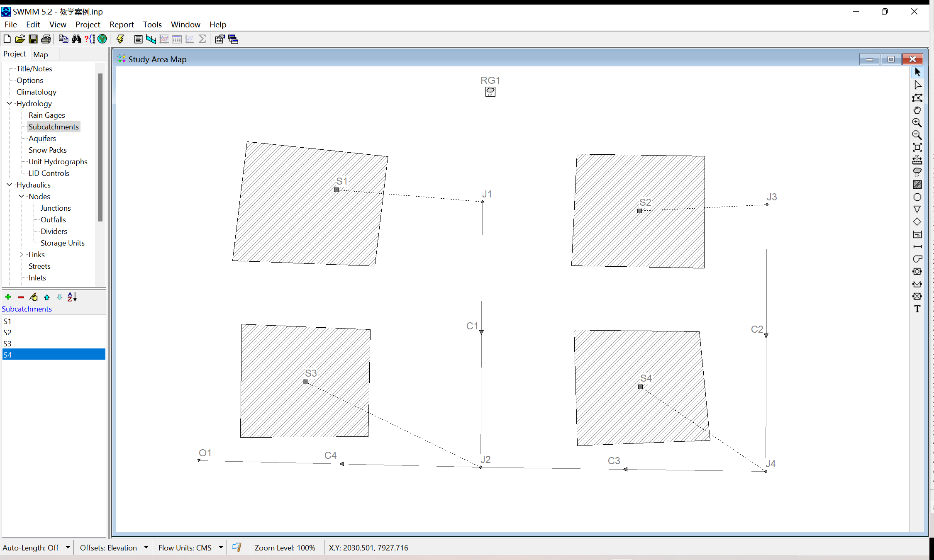Screen dimensions: 934x560
Task: Click the project tree vertical scrollbar
Action: tap(100, 147)
